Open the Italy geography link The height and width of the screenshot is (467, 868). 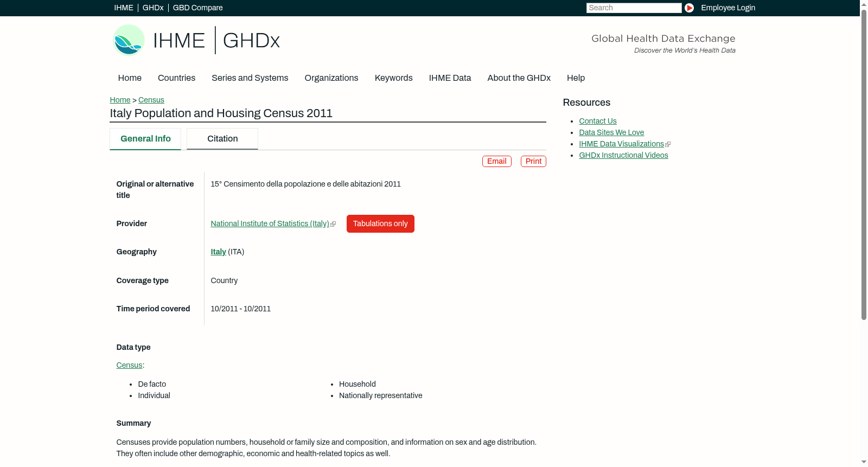[219, 252]
